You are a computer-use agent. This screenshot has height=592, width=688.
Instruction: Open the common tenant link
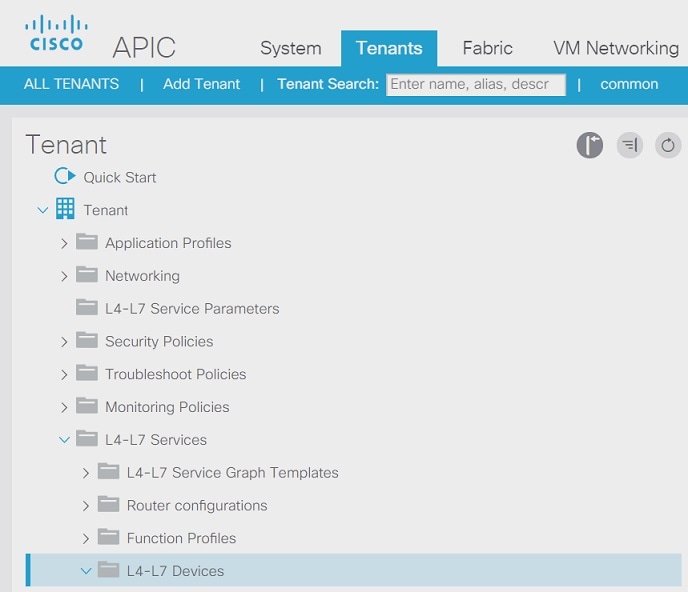tap(629, 84)
